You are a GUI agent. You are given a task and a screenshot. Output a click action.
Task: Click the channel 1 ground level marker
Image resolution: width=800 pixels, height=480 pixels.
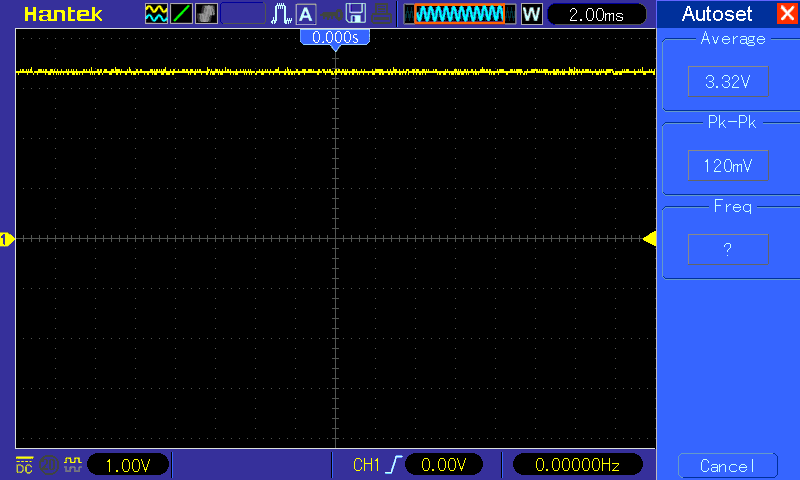(x=7, y=239)
